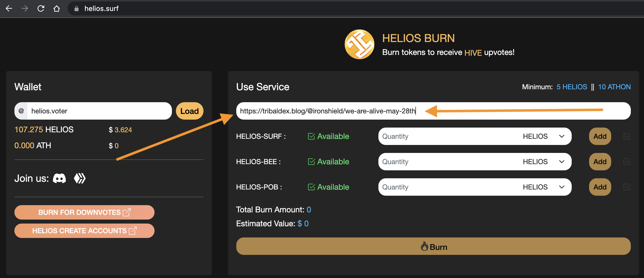The image size is (644, 278).
Task: Click the $ 3.624 wallet value
Action: pyautogui.click(x=120, y=130)
